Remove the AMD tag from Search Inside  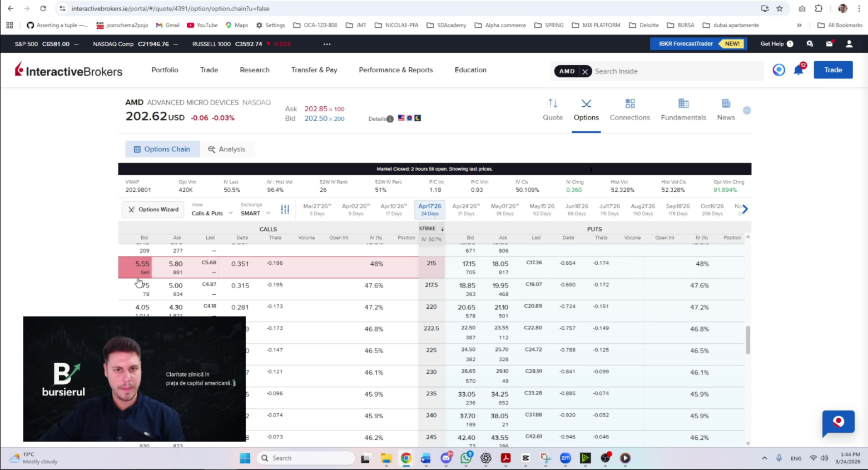pyautogui.click(x=585, y=71)
